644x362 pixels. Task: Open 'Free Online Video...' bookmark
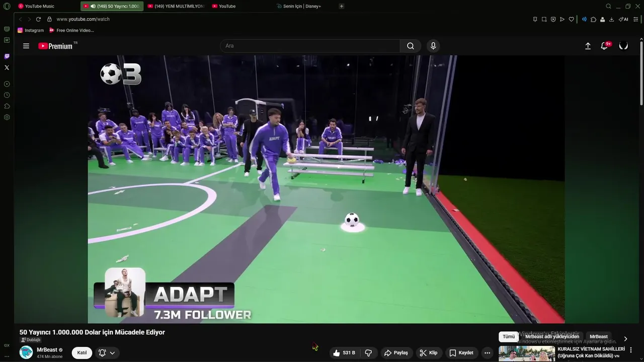(71, 30)
